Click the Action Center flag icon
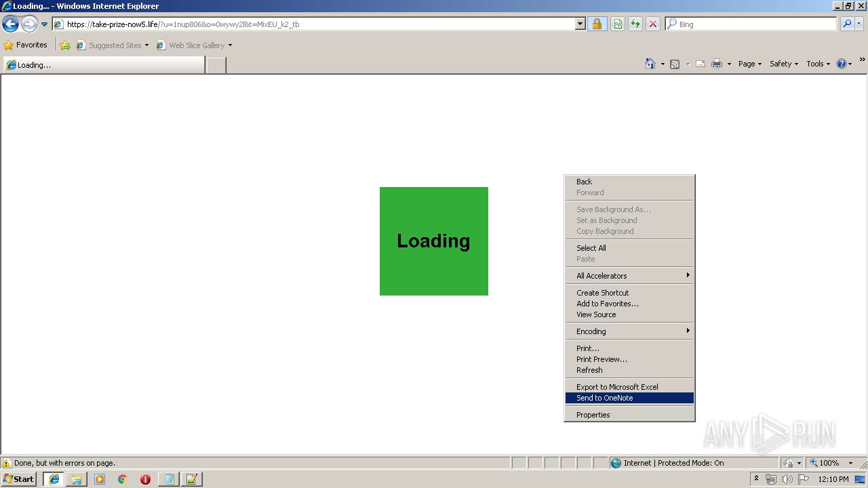 point(803,479)
